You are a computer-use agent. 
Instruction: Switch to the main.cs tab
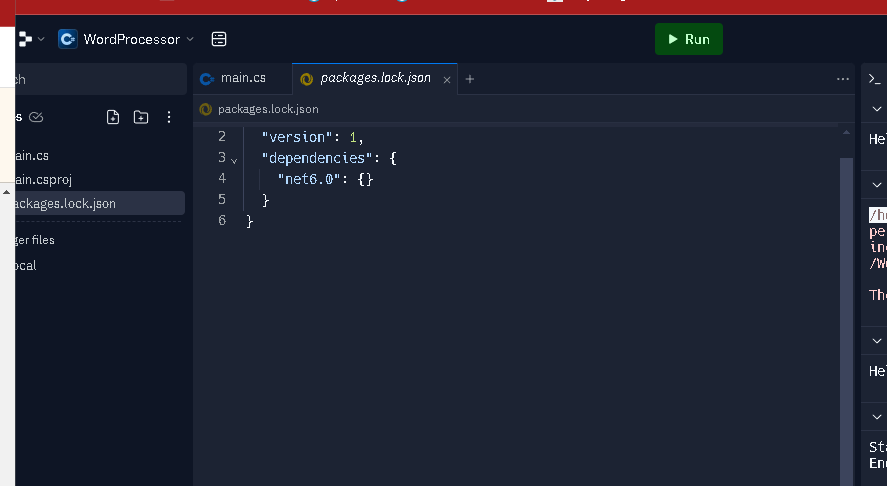[242, 79]
